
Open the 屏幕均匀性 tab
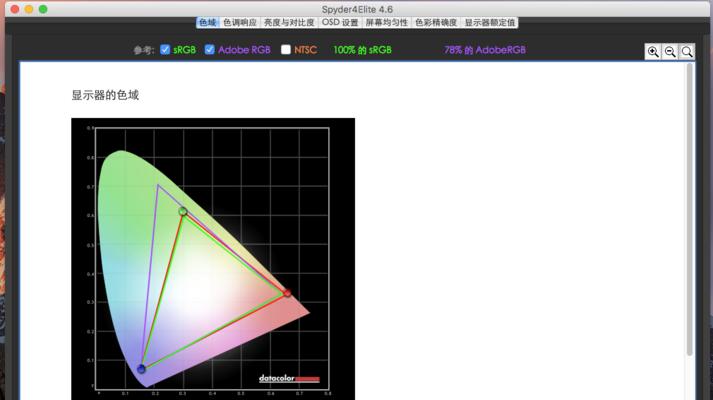click(x=387, y=22)
